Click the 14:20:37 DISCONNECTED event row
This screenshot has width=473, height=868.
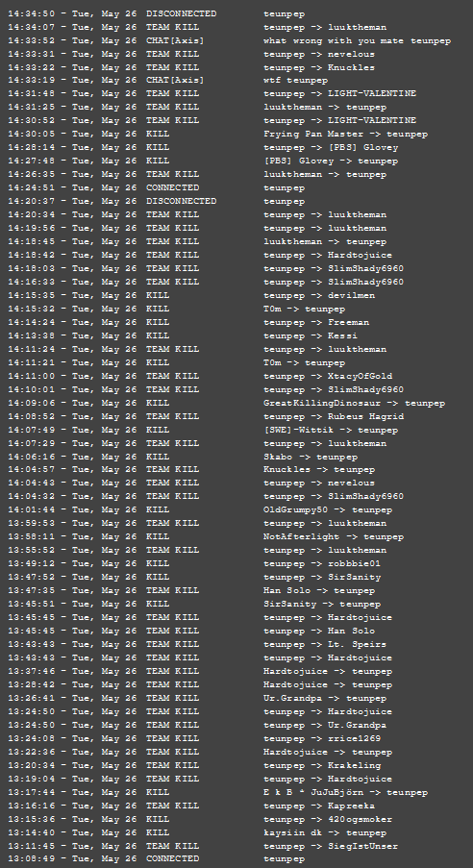pyautogui.click(x=156, y=202)
